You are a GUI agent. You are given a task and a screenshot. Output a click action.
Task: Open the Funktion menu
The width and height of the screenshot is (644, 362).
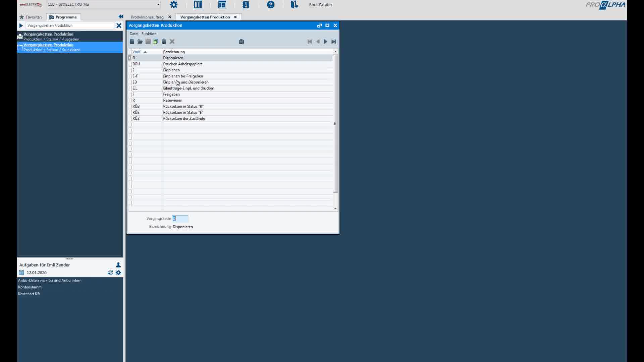(149, 34)
